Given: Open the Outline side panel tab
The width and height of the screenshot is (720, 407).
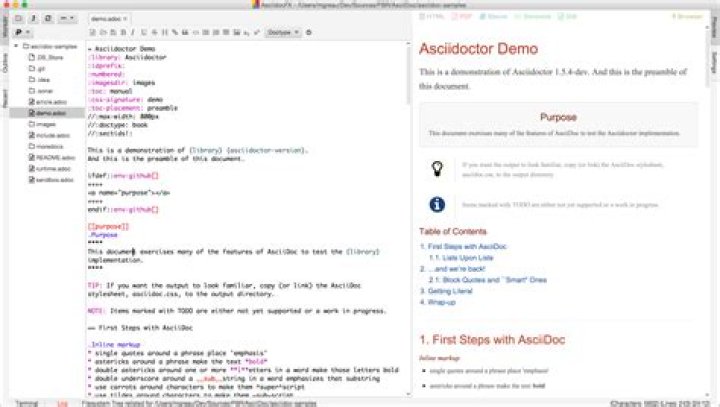Looking at the screenshot, I should pyautogui.click(x=5, y=63).
